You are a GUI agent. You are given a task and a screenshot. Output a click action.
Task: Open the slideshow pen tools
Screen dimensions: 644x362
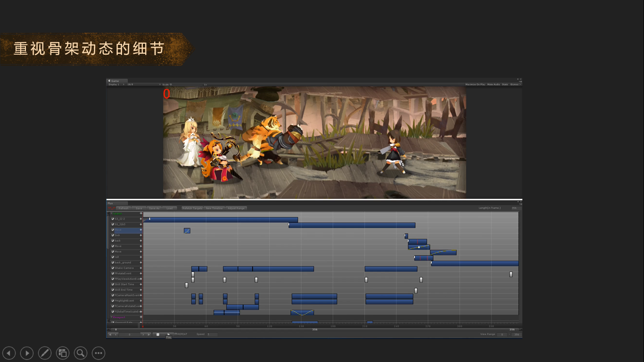coord(45,353)
